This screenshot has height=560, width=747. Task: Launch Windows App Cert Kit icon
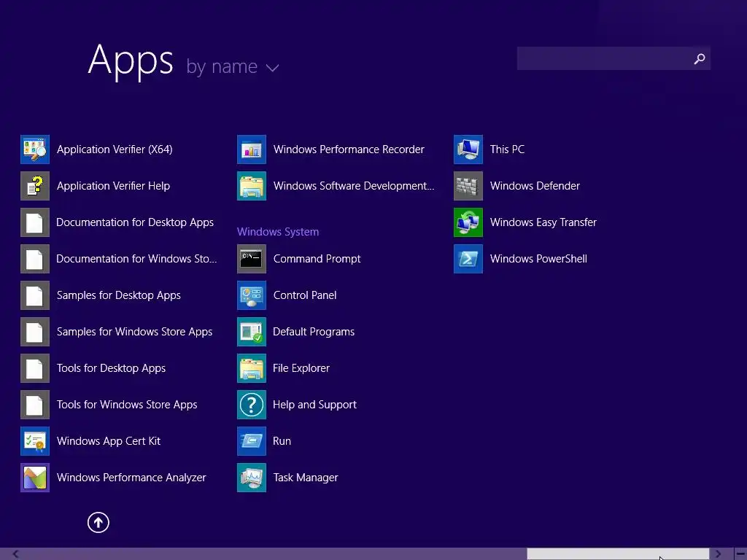pyautogui.click(x=35, y=441)
